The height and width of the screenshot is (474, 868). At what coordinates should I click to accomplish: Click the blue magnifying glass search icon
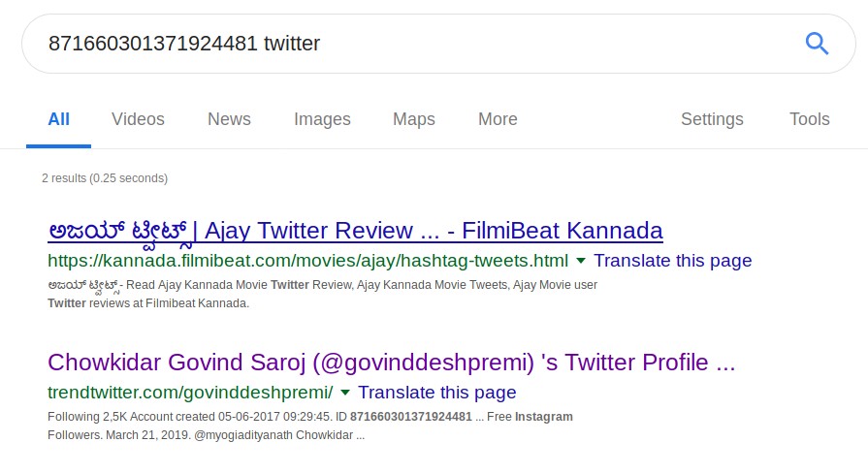(817, 44)
